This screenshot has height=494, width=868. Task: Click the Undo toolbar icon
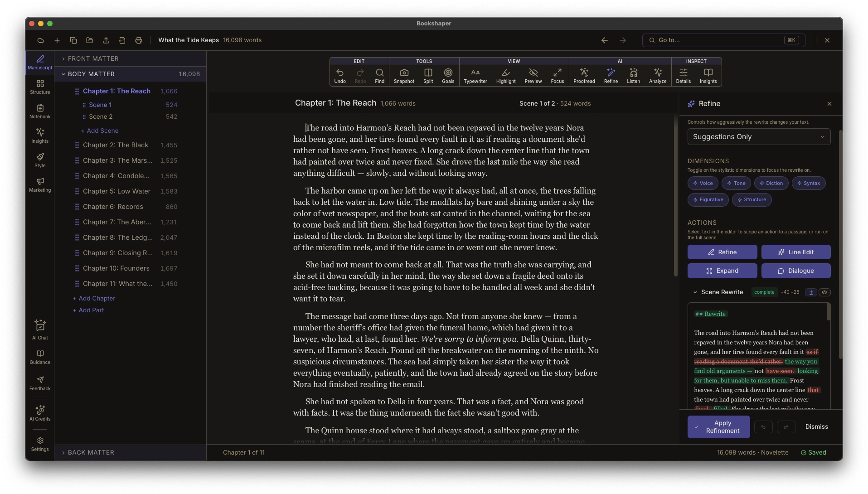[340, 76]
